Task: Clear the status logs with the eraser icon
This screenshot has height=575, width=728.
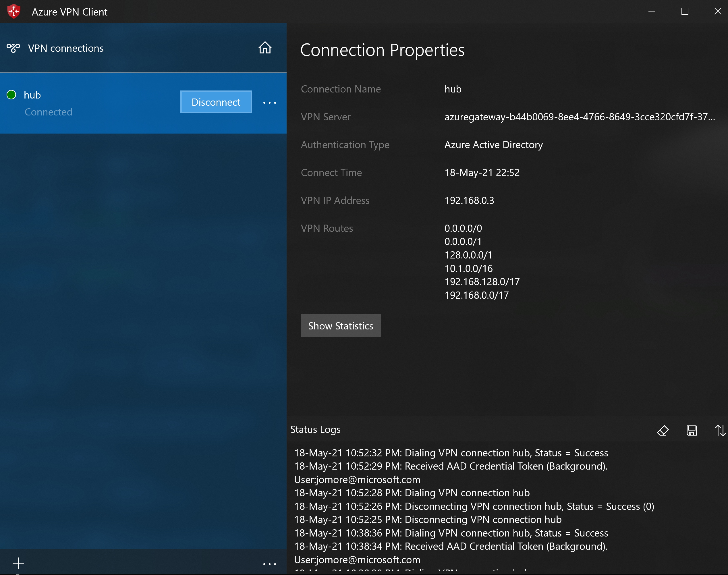Action: tap(663, 431)
